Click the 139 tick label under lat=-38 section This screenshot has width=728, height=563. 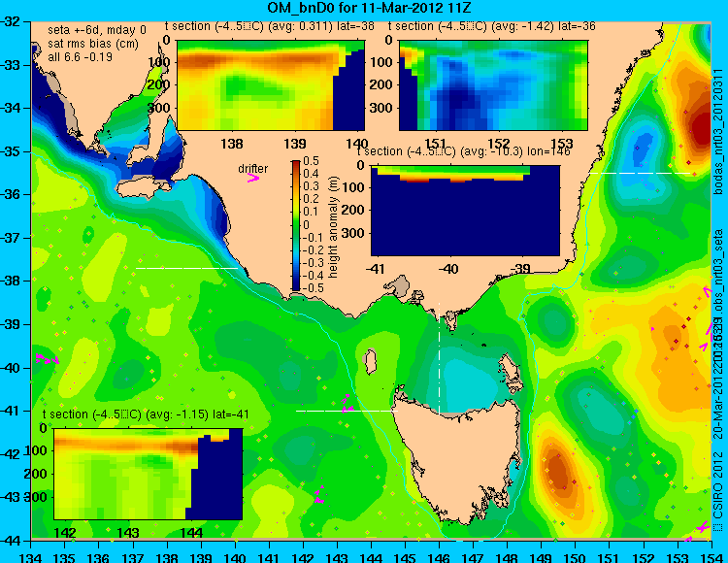click(295, 144)
